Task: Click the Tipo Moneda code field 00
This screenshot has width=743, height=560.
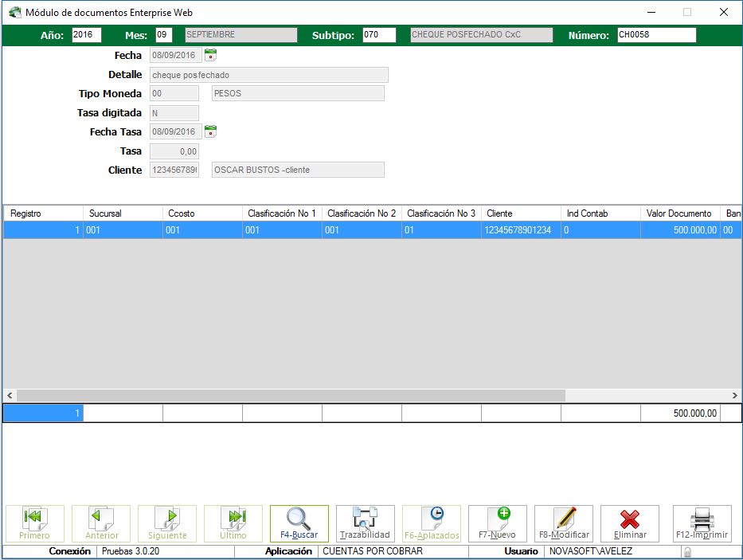Action: pyautogui.click(x=174, y=93)
